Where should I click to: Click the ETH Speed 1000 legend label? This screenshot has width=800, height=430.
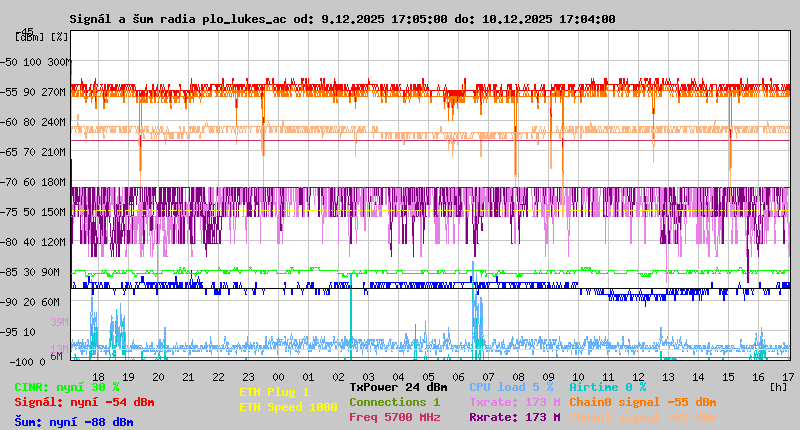[x=288, y=407]
